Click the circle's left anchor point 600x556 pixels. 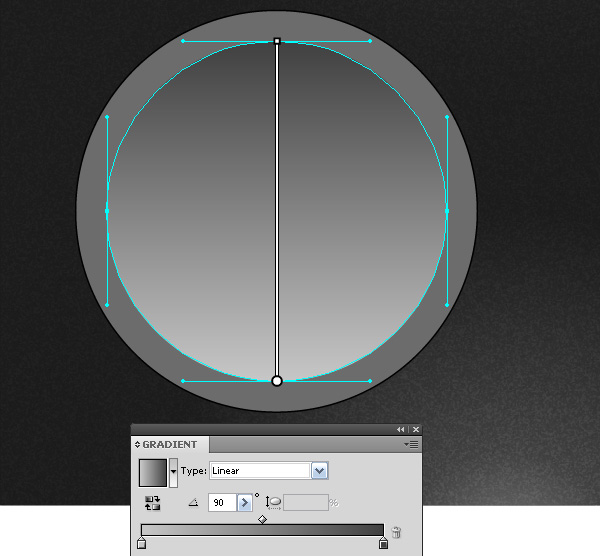click(107, 211)
